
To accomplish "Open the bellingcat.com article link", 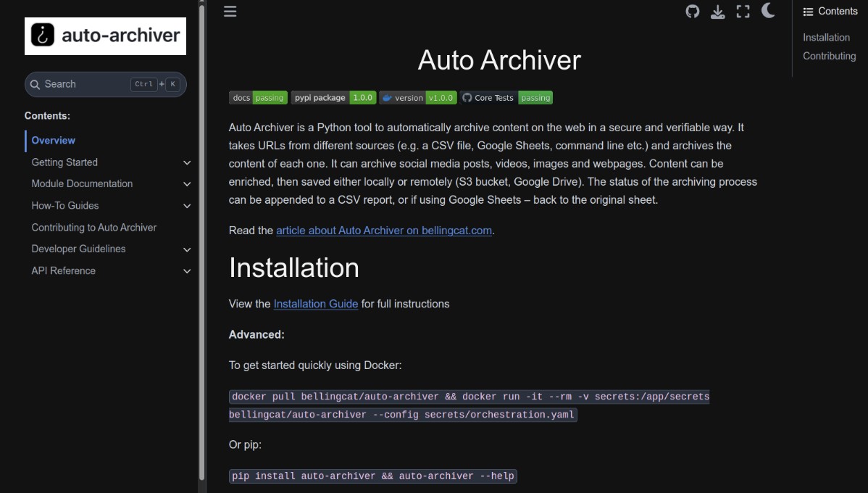I will point(383,231).
